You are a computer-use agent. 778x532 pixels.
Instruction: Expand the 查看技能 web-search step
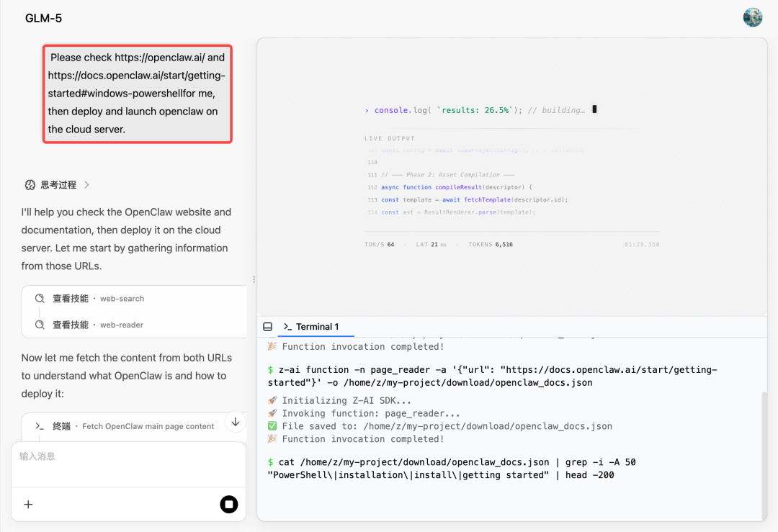pos(98,298)
